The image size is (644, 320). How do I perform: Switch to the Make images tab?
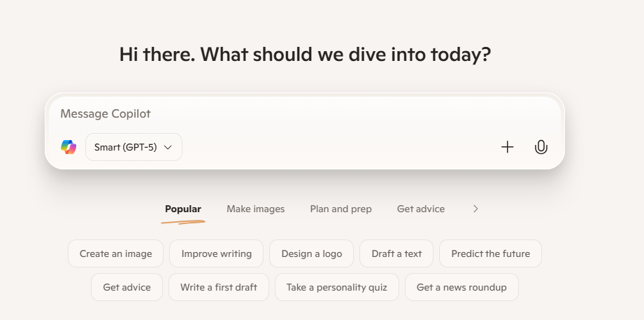[x=255, y=209]
